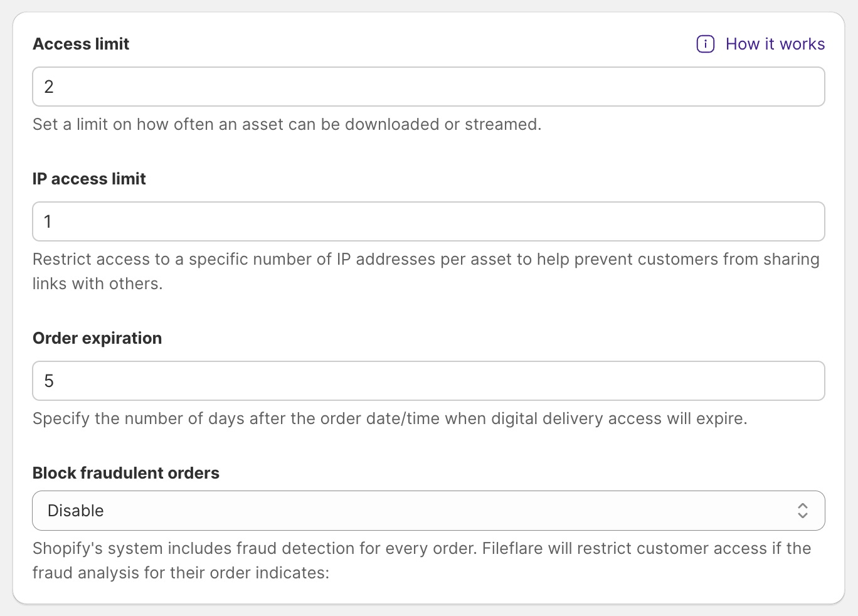Click the info icon beside How it works

tap(706, 44)
